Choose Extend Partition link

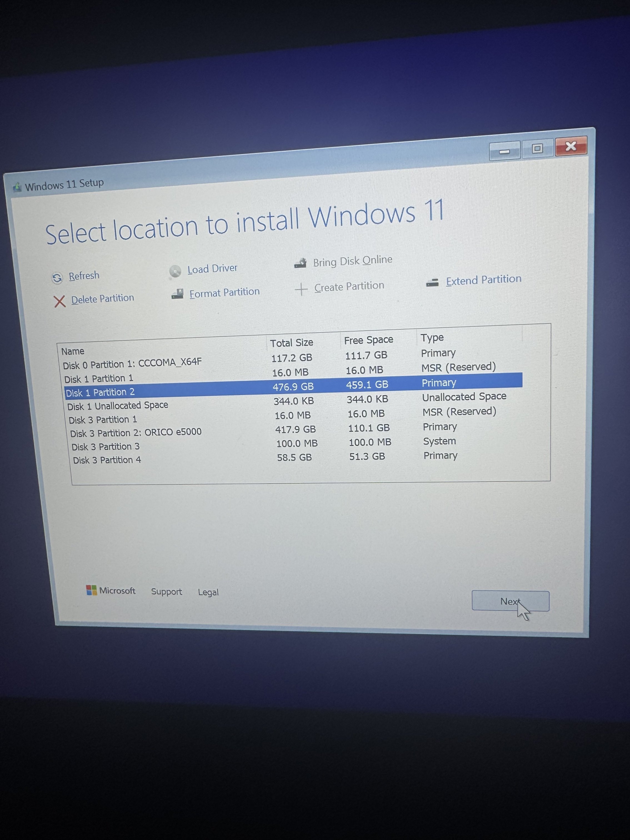click(x=483, y=280)
